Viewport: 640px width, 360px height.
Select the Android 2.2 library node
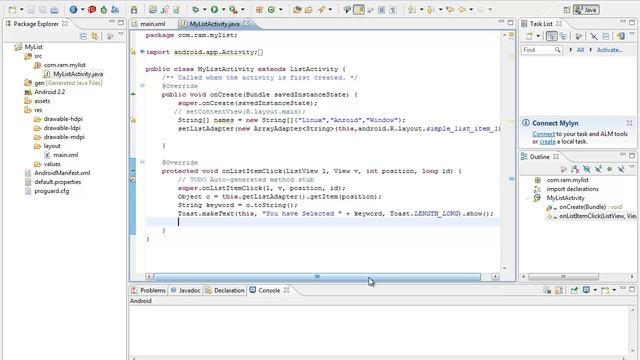[x=49, y=92]
